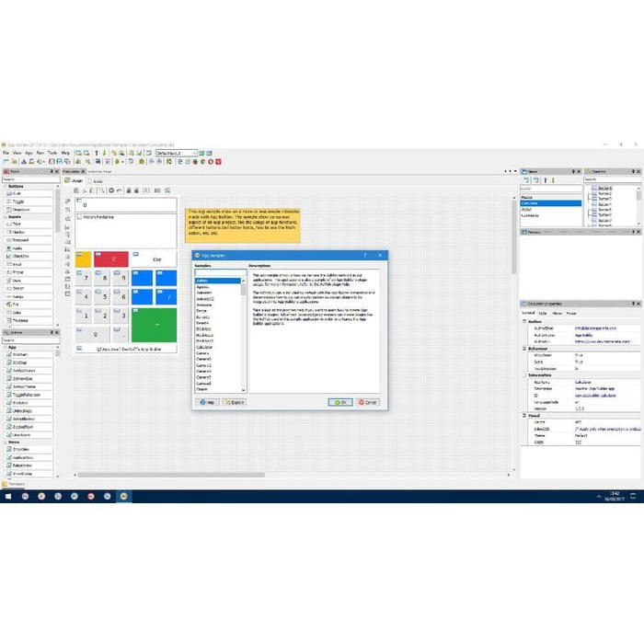Click the samples list vertical scrollbar
The image size is (644, 644).
click(244, 335)
